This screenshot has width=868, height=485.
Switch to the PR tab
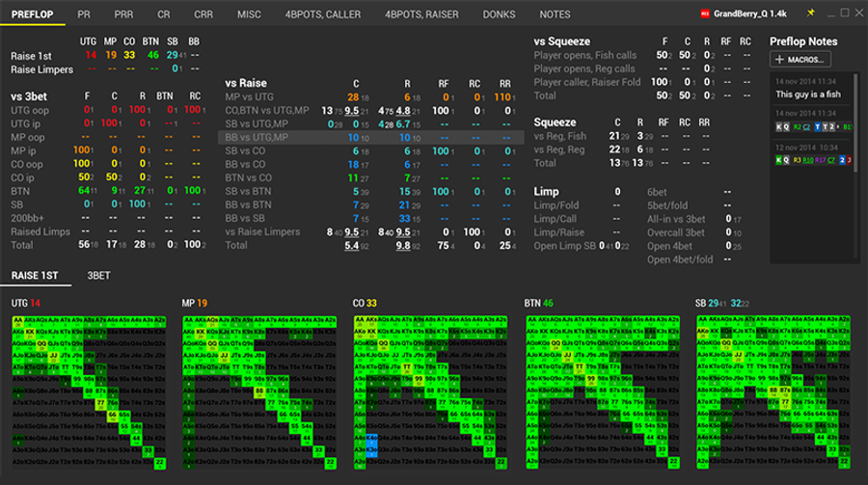(84, 14)
